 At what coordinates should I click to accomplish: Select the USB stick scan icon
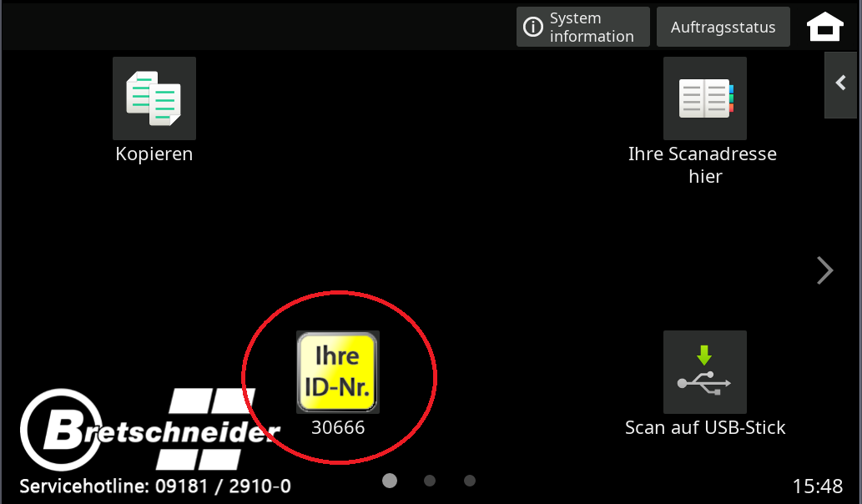[704, 372]
